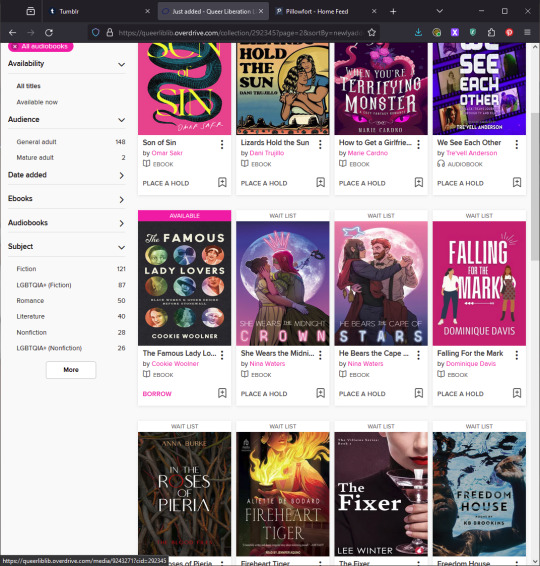
Task: Open In the Roses of Pieria cover
Action: [x=184, y=494]
